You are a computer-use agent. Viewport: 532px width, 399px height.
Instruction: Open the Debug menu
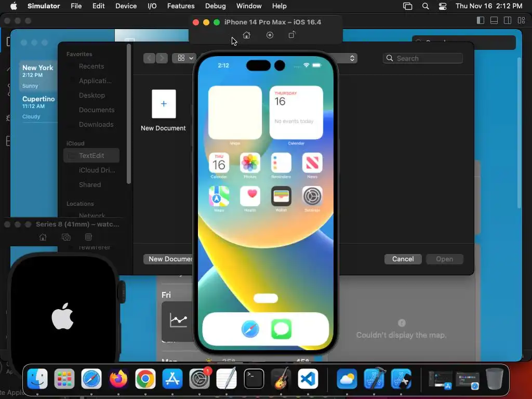216,6
